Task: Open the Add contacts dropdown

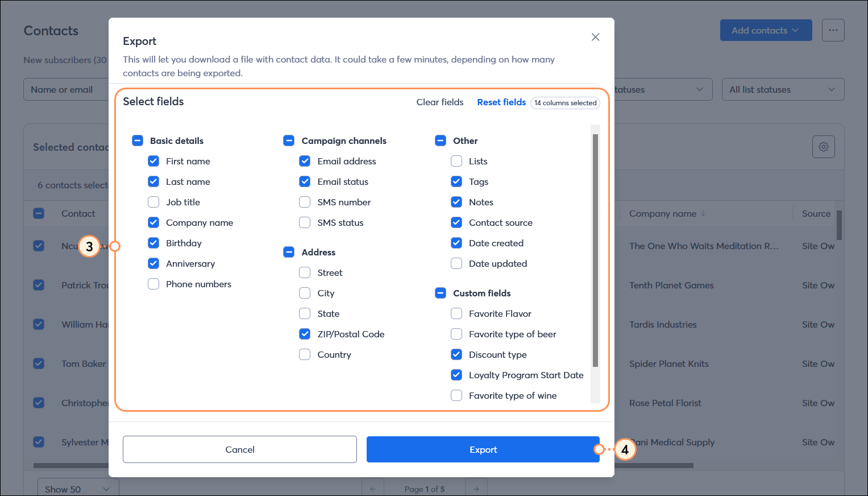Action: (765, 31)
